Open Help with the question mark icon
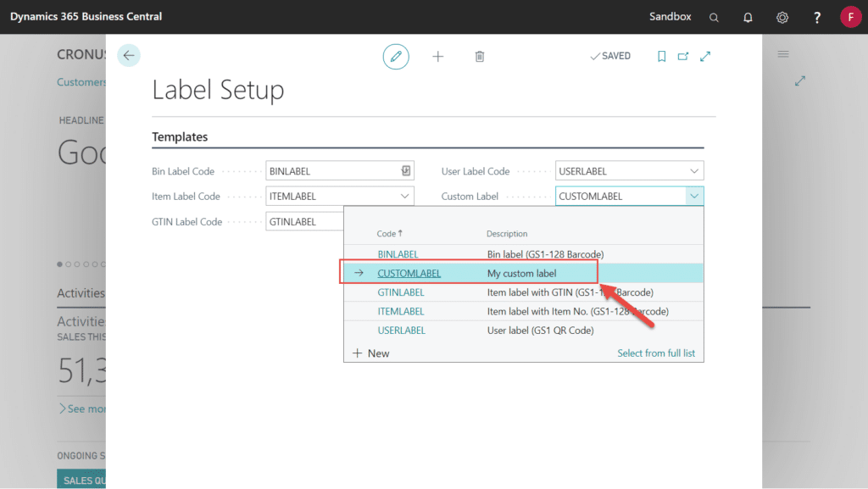Viewport: 868px width, 489px height. pos(815,16)
